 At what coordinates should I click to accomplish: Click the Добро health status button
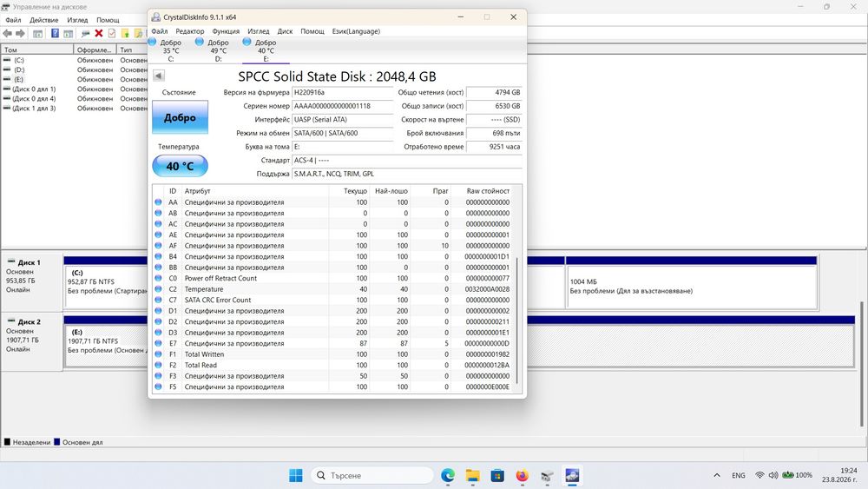tap(180, 117)
